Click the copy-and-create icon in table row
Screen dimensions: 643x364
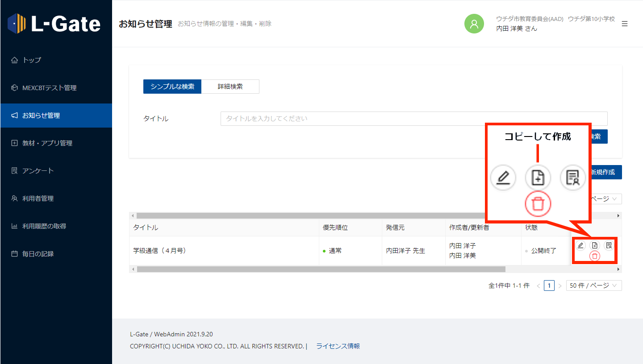(x=595, y=245)
